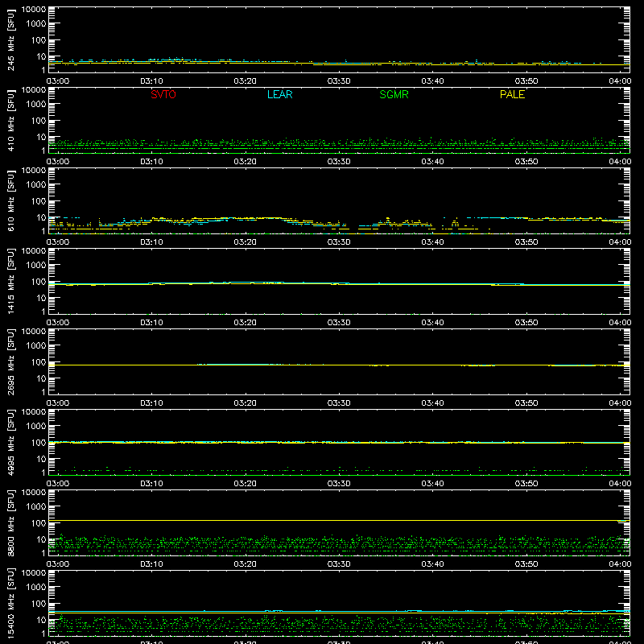Select the 245 MHz [SFU] axis title
The width and height of the screenshot is (644, 644).
point(10,40)
